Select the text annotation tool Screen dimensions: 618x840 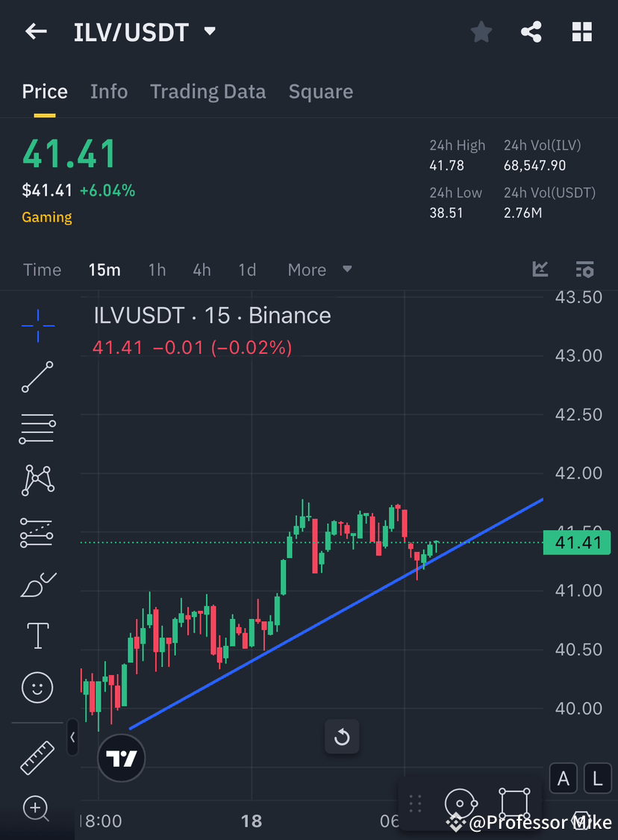pos(37,635)
